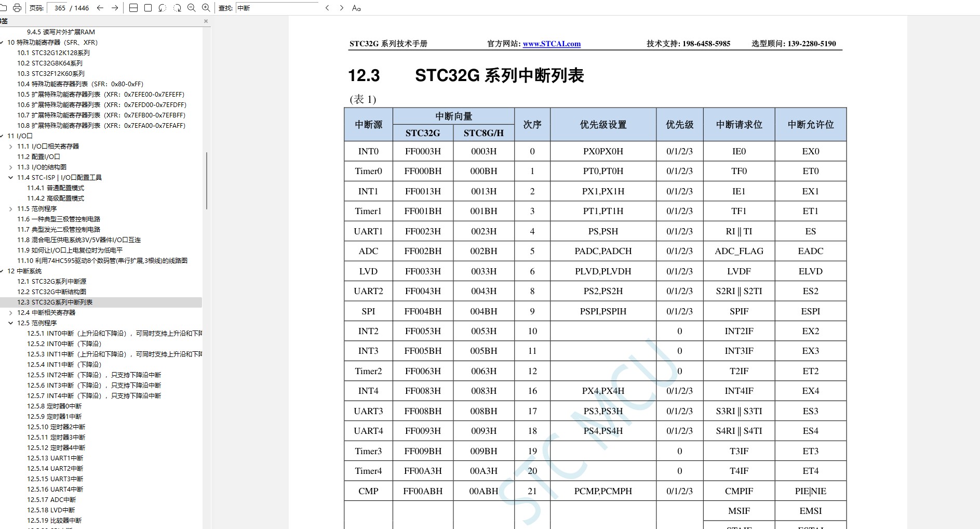Viewport: 980px width, 529px height.
Task: Select bookmark 12.3 STC32G系列中断列表
Action: pyautogui.click(x=55, y=302)
